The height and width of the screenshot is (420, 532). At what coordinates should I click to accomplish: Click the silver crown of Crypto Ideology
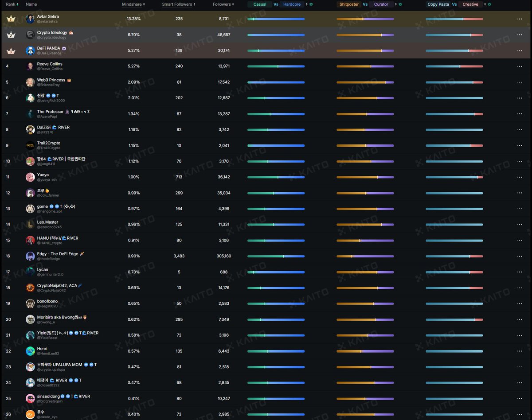pos(11,35)
